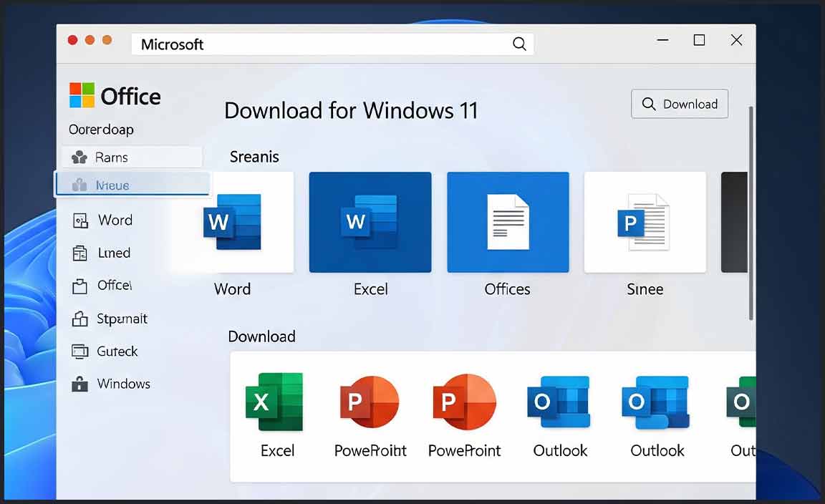Click the red dot in the title bar
825x504 pixels.
72,40
